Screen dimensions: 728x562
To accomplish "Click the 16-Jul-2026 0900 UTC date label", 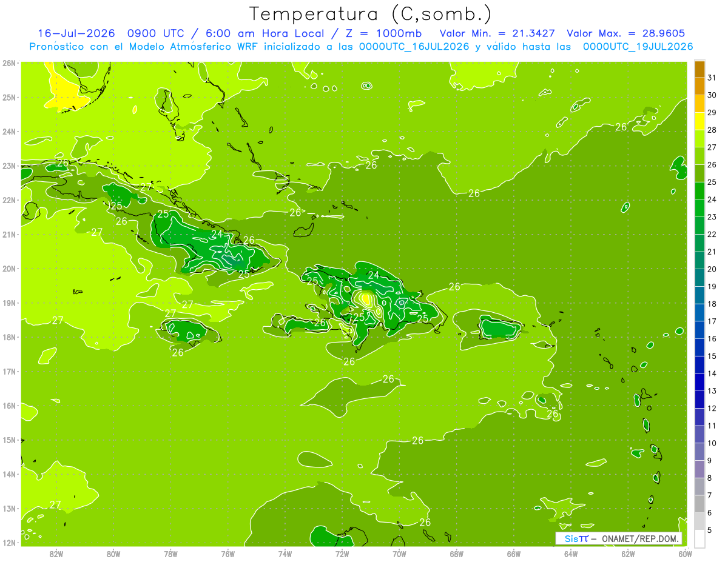I will pyautogui.click(x=109, y=33).
